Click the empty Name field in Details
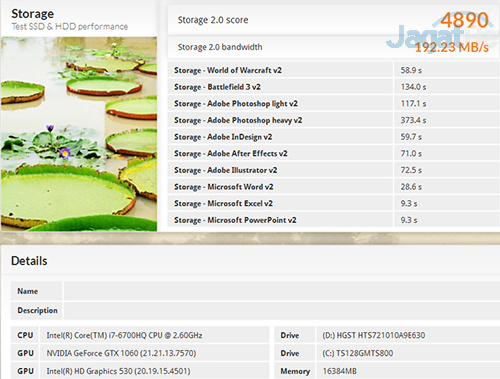 coord(282,291)
